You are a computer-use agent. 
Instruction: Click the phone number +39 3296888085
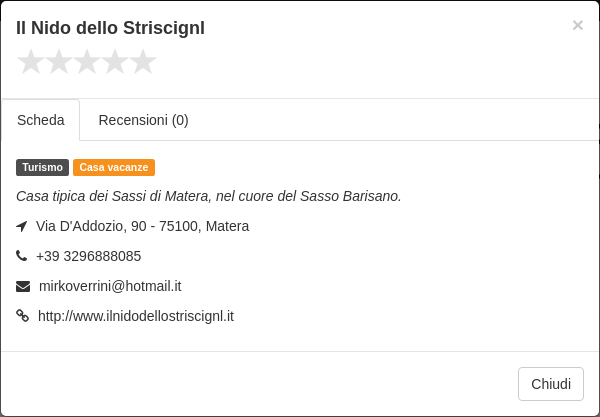click(x=88, y=256)
